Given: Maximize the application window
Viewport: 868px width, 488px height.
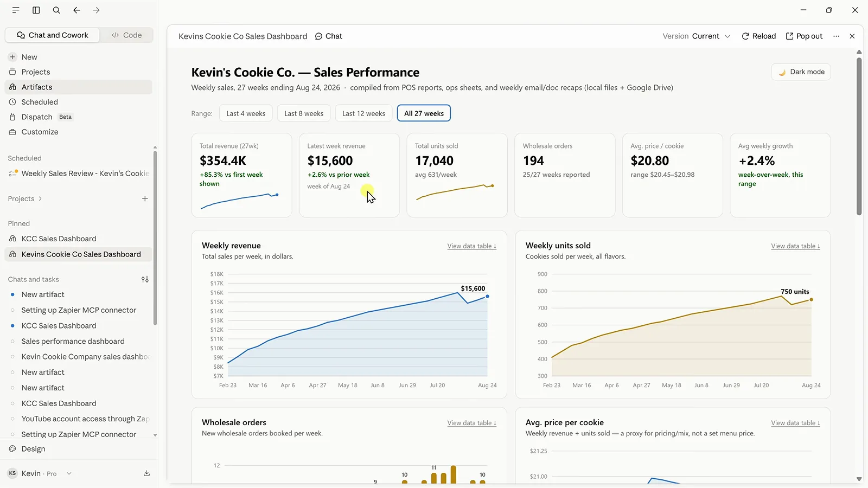Looking at the screenshot, I should tap(829, 10).
